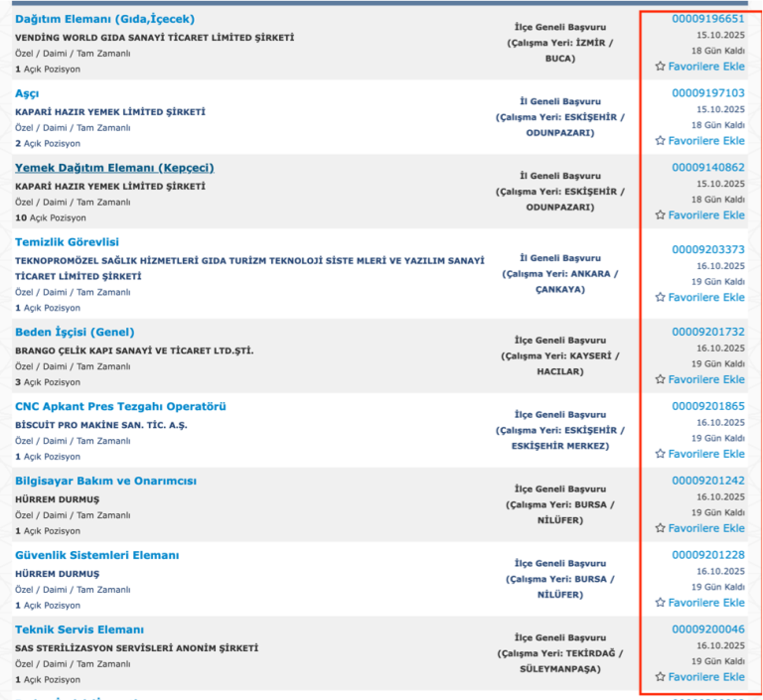Click the star icon for listing 00009201732
Viewport: 763px width, 700px height.
[660, 379]
